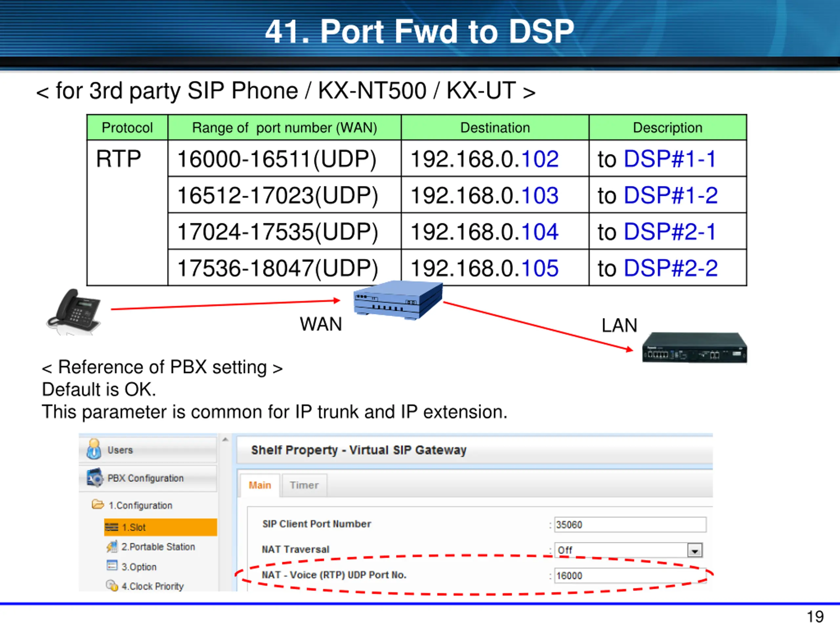Click the black PBX unit image

(x=695, y=347)
